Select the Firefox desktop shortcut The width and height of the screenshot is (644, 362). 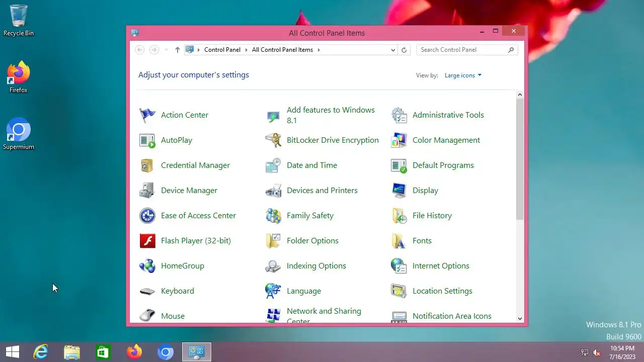(19, 77)
